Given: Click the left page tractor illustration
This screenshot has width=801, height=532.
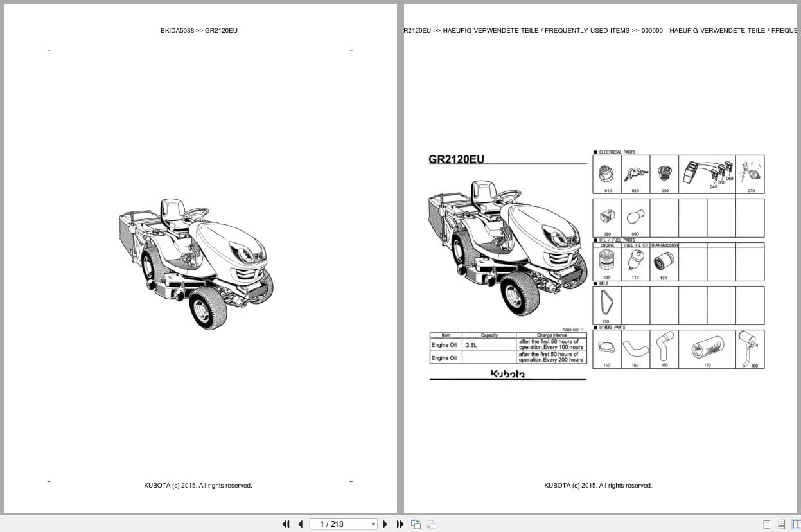Looking at the screenshot, I should pyautogui.click(x=196, y=263).
